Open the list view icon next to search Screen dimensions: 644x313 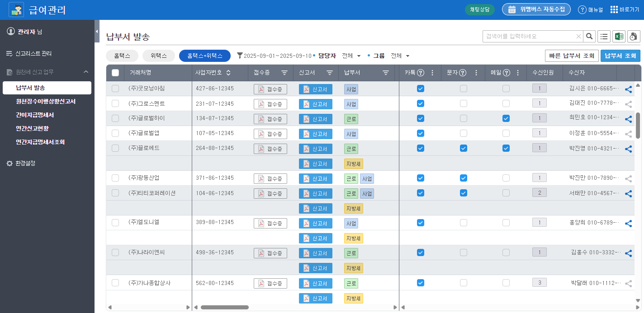[604, 37]
